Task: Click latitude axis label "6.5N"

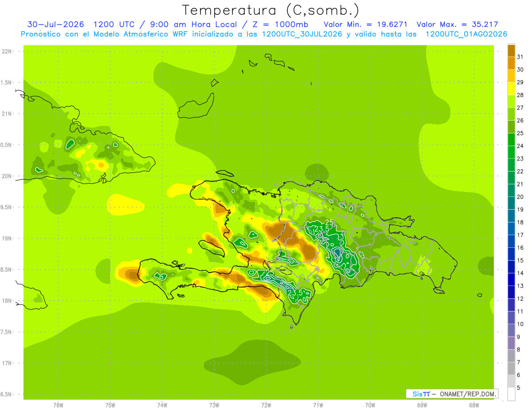Action: point(7,395)
